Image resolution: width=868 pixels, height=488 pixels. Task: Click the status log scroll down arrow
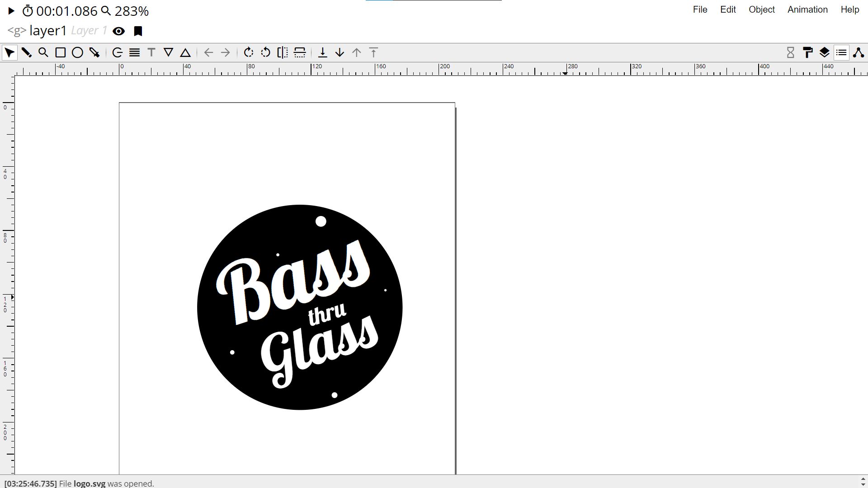[x=863, y=485]
